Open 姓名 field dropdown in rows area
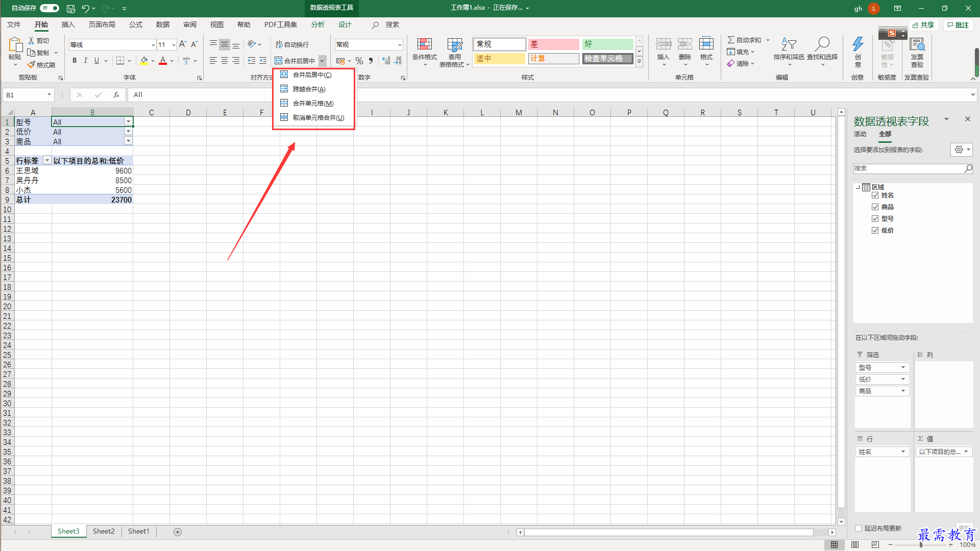This screenshot has width=980, height=551. (x=903, y=452)
